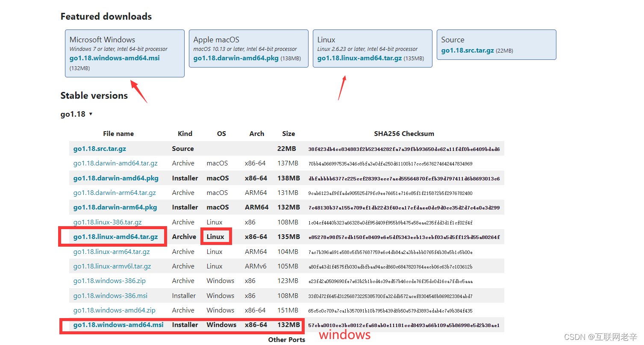Viewport: 644px width, 345px height.
Task: Click the 105MB size cell
Action: coord(288,266)
